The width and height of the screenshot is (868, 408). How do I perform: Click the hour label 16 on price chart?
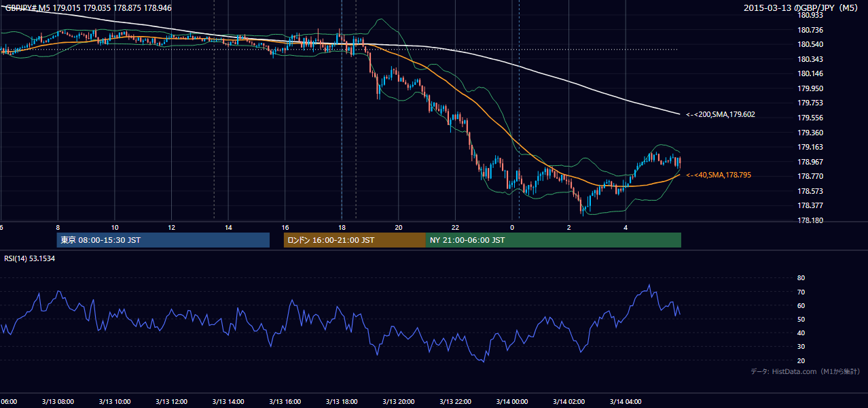[285, 227]
